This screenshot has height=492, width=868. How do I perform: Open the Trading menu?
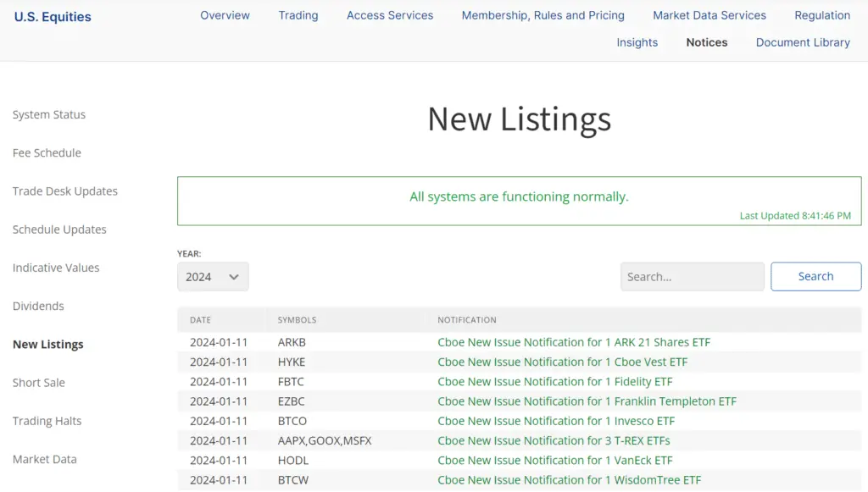tap(298, 15)
